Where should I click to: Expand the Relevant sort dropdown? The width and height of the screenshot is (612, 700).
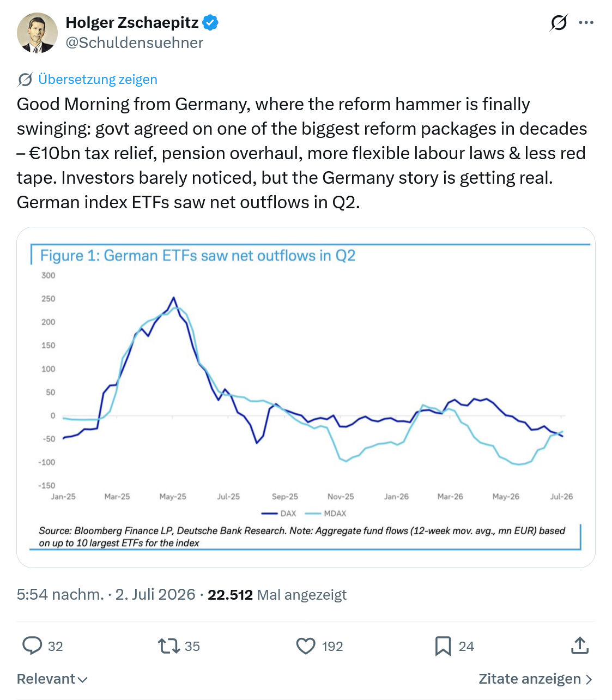[52, 679]
